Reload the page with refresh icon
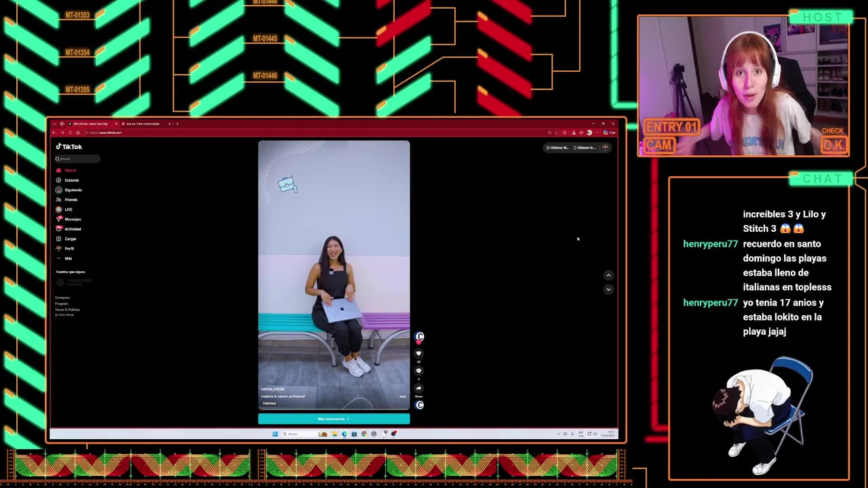The image size is (868, 488). 70,133
